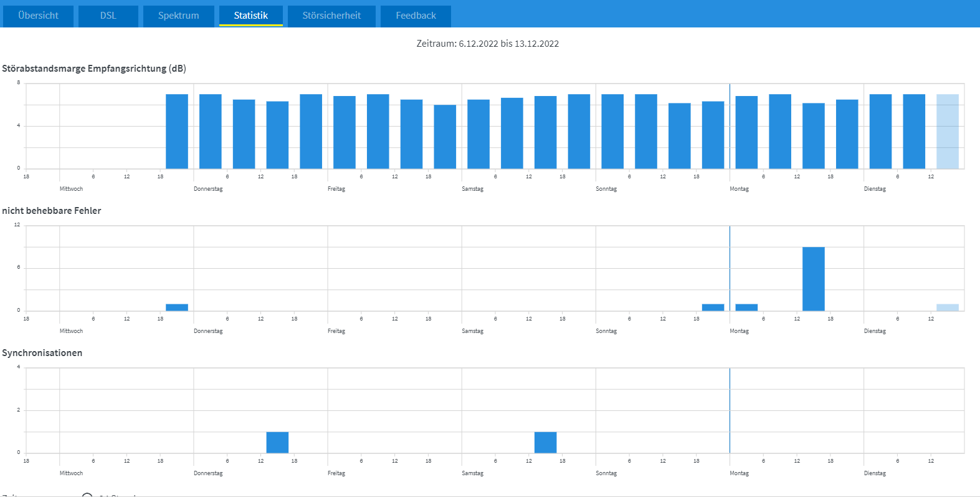Screen dimensions: 980x497
Task: Click the Montag label under the Synchronisationen chart
Action: (740, 473)
